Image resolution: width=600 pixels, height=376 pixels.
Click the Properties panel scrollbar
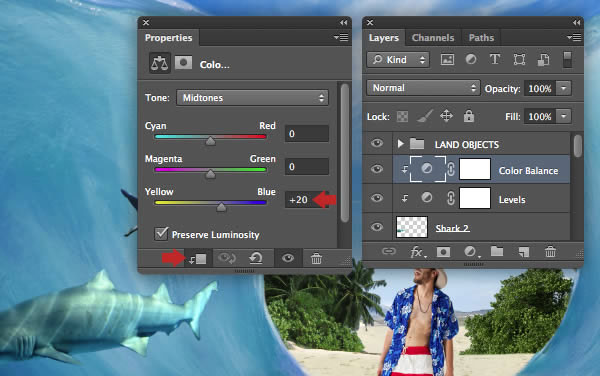tap(344, 153)
